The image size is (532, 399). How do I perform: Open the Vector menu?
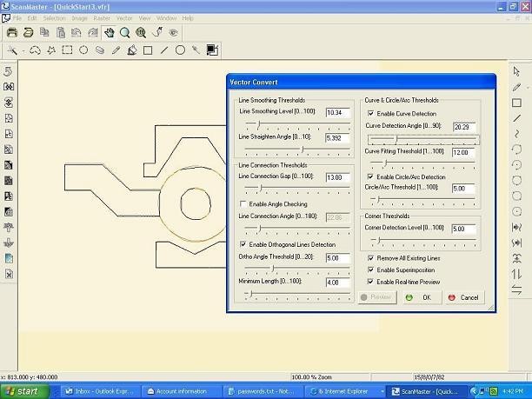click(x=124, y=18)
